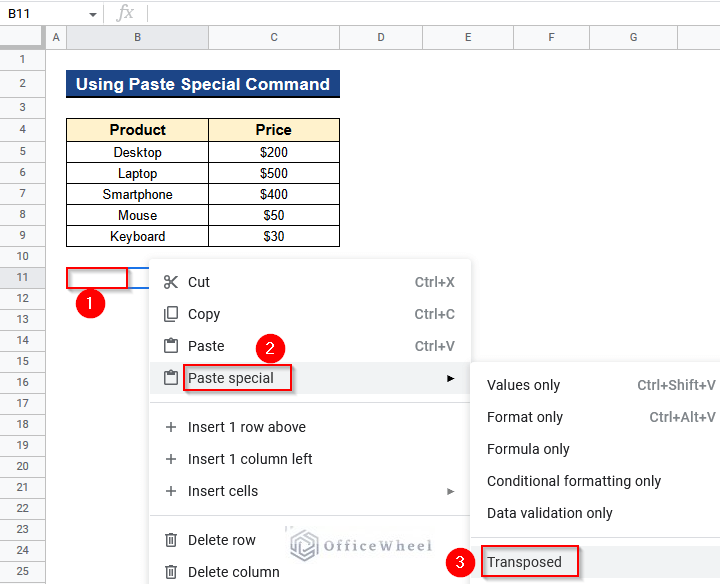Choose Conditional formatting only option

tap(574, 481)
